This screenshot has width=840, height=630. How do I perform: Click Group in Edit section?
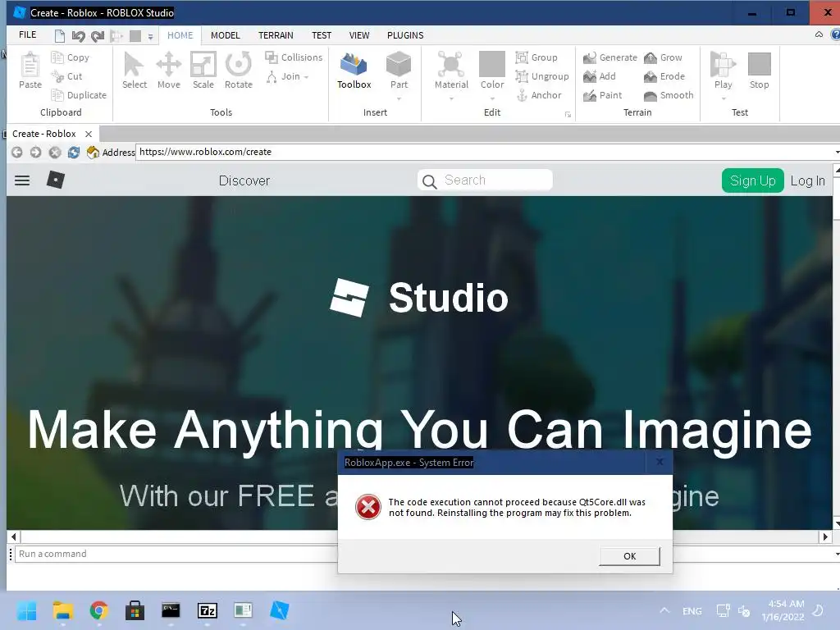(536, 57)
